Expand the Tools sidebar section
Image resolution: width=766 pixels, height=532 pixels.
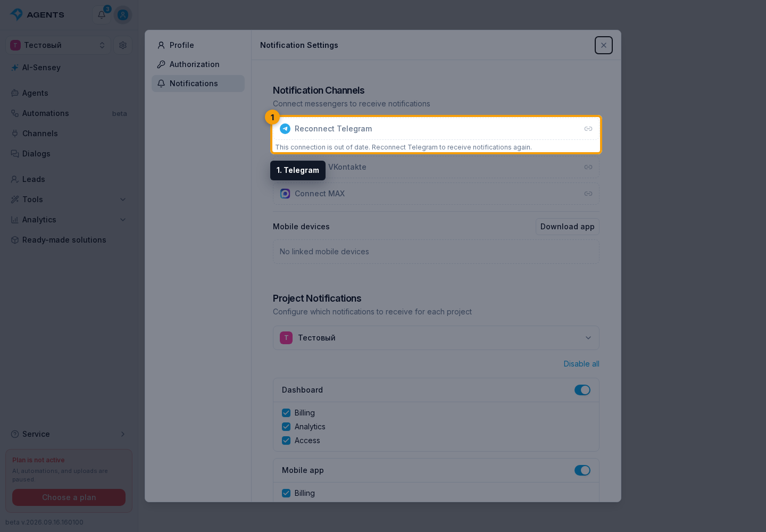click(x=69, y=199)
